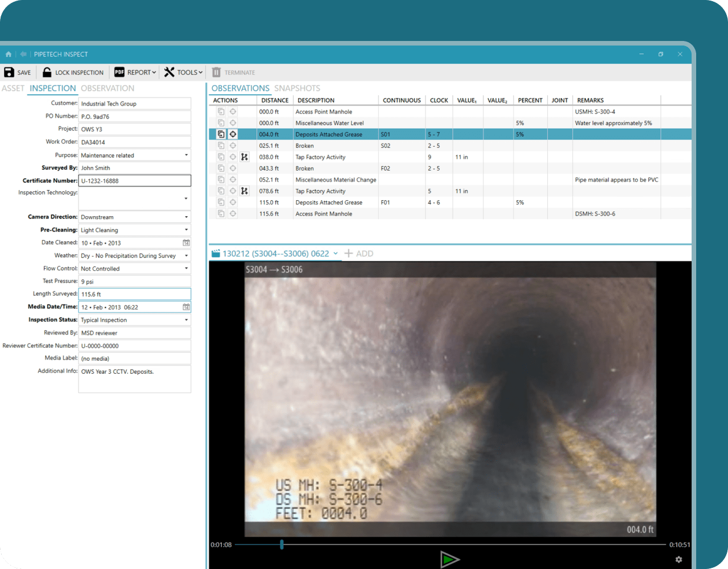Click the Save disk icon
This screenshot has height=569, width=728.
9,72
